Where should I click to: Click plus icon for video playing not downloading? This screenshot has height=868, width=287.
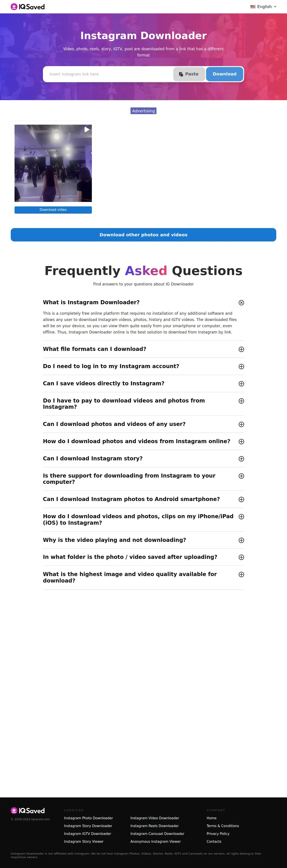point(241,540)
